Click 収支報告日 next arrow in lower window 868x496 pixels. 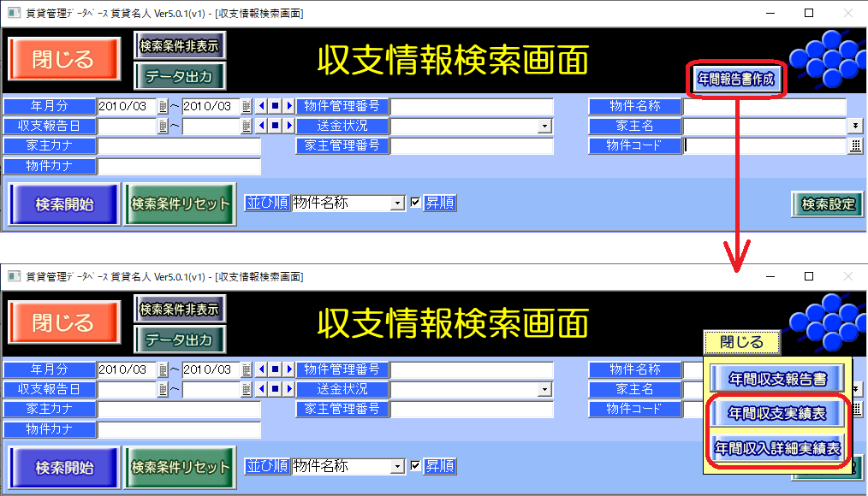click(x=288, y=389)
